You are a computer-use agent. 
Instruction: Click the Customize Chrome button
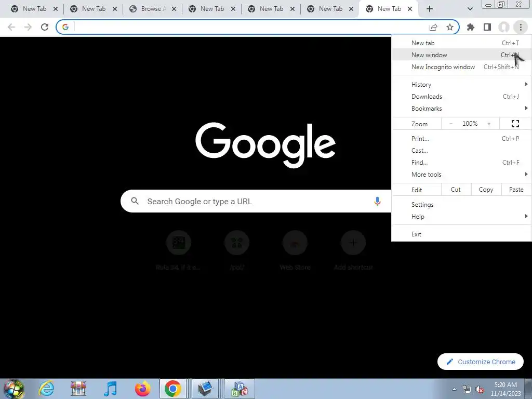click(x=480, y=362)
